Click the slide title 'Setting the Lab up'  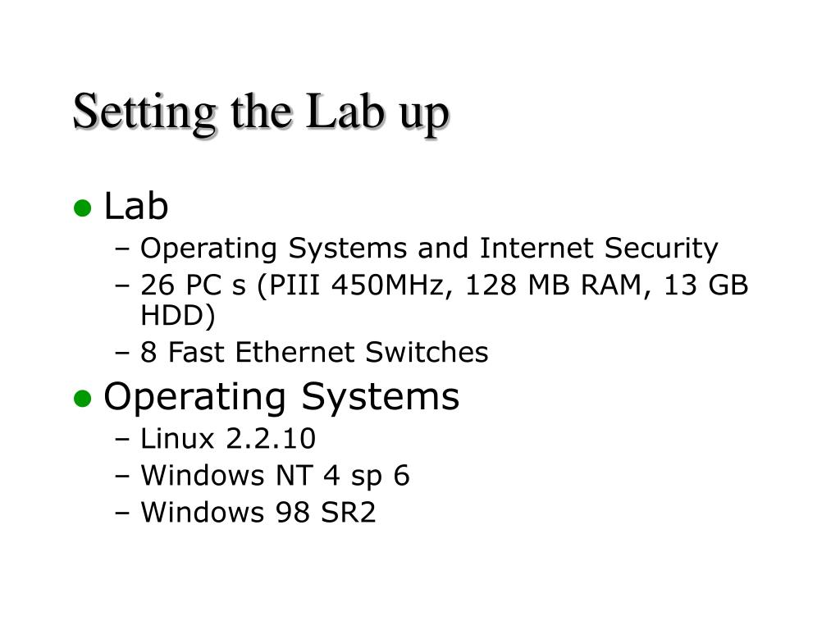(x=261, y=113)
